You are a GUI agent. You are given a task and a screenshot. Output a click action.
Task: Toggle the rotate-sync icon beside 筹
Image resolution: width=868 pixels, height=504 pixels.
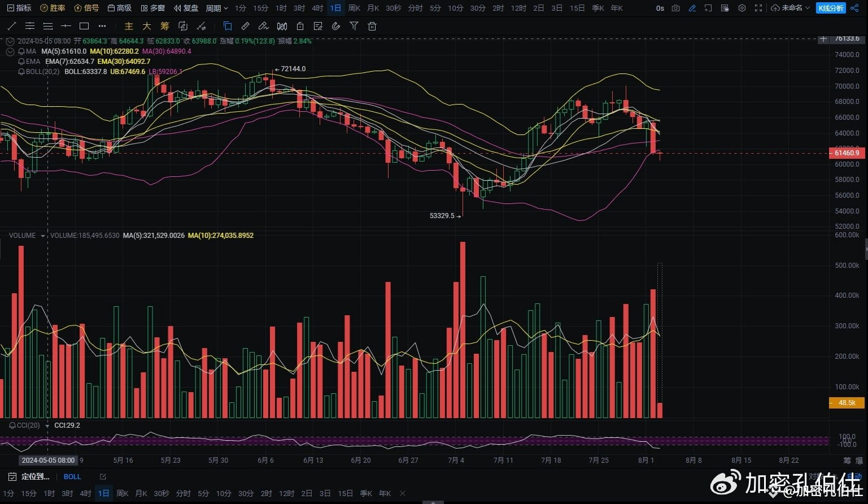(x=182, y=26)
